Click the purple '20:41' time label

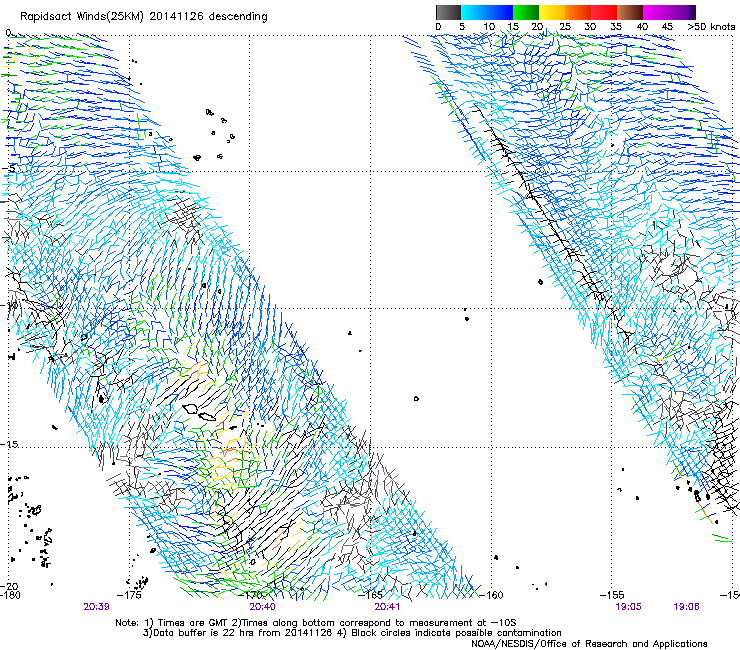click(387, 607)
